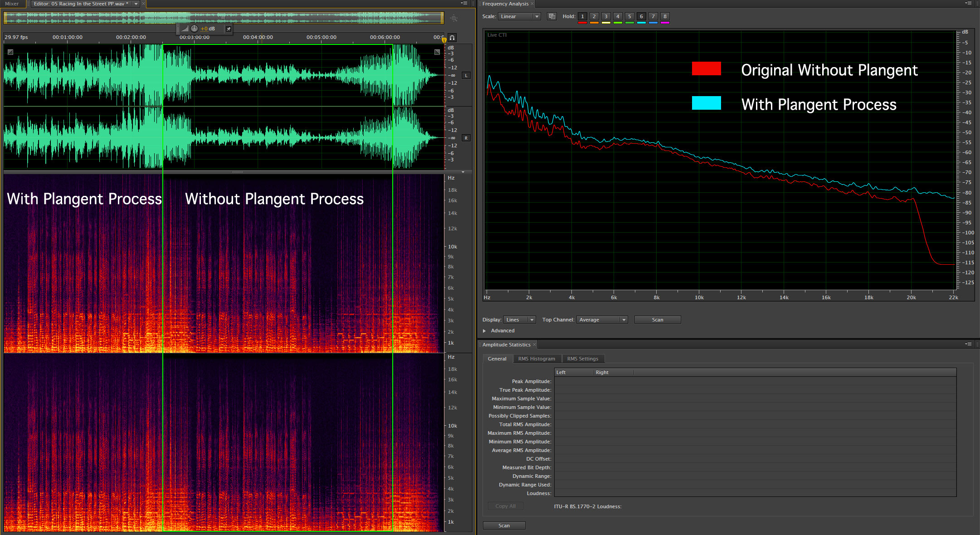Click Scan button in Amplitude Statistics
The height and width of the screenshot is (535, 980).
point(504,525)
